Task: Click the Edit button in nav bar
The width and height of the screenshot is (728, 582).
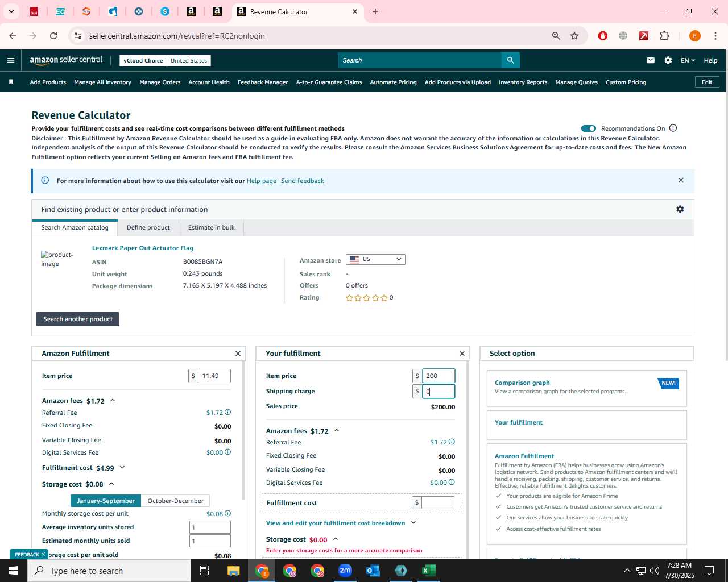Action: [x=707, y=82]
